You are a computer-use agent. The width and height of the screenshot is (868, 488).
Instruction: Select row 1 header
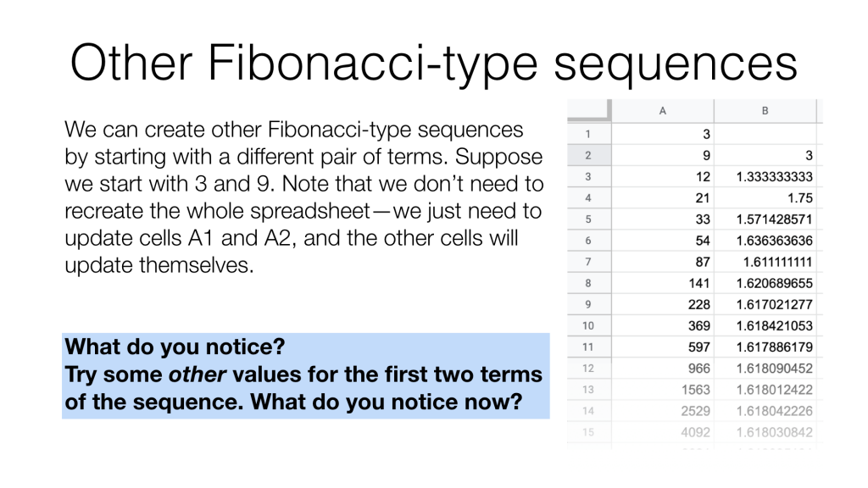click(x=589, y=134)
